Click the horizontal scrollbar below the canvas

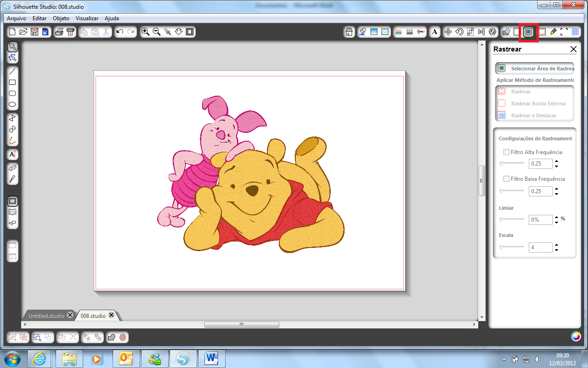(242, 324)
